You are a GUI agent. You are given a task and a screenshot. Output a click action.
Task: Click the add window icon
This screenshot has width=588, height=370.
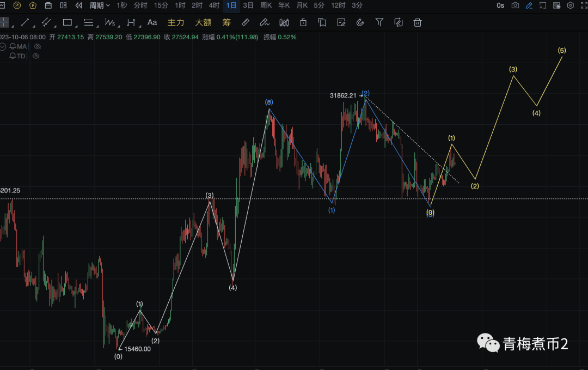tap(543, 5)
